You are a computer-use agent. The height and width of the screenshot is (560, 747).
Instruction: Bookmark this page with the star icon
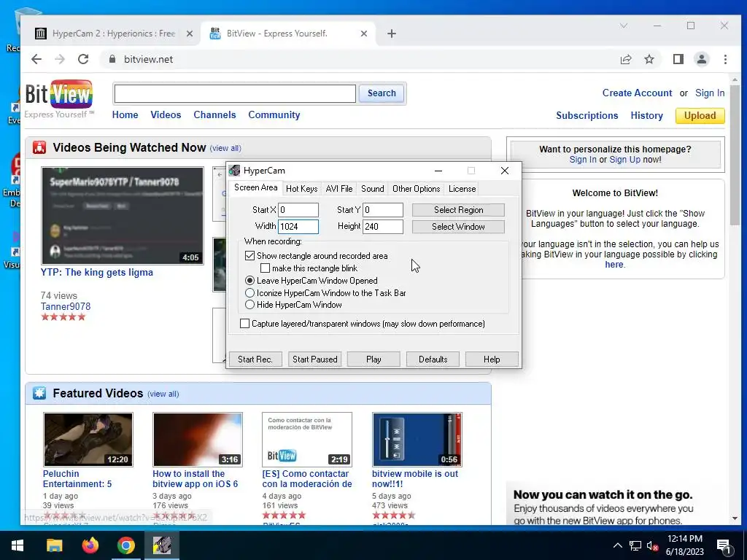coord(649,59)
